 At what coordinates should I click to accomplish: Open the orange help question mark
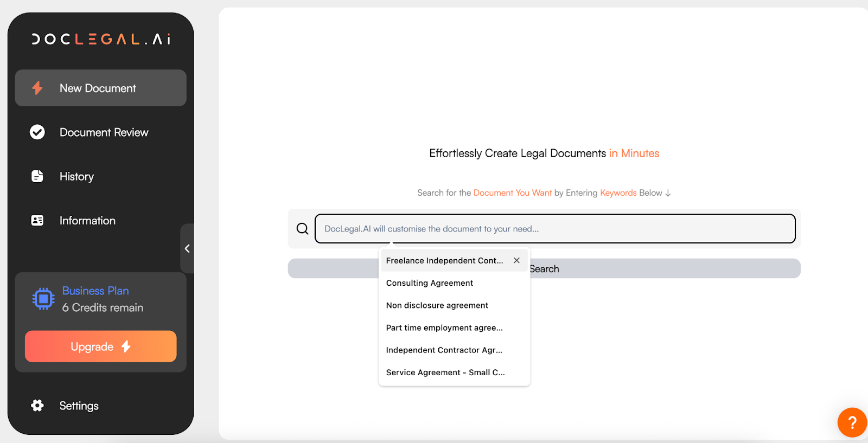pos(852,422)
